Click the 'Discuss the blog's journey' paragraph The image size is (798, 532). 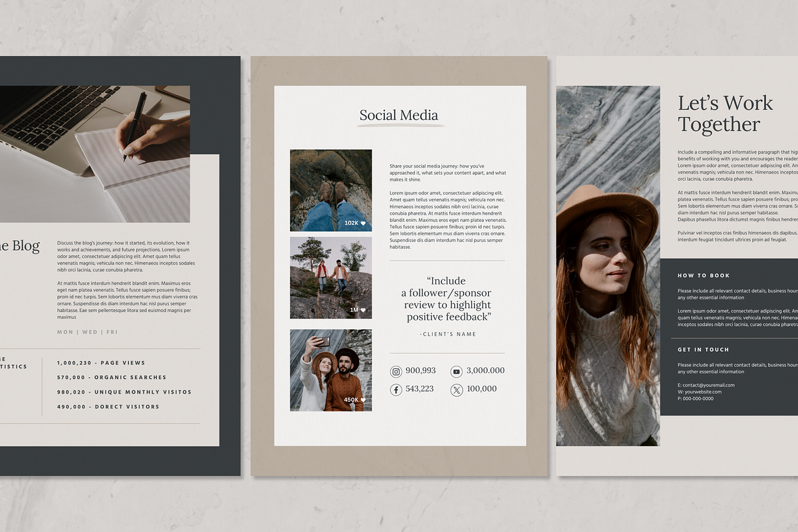[x=128, y=257]
